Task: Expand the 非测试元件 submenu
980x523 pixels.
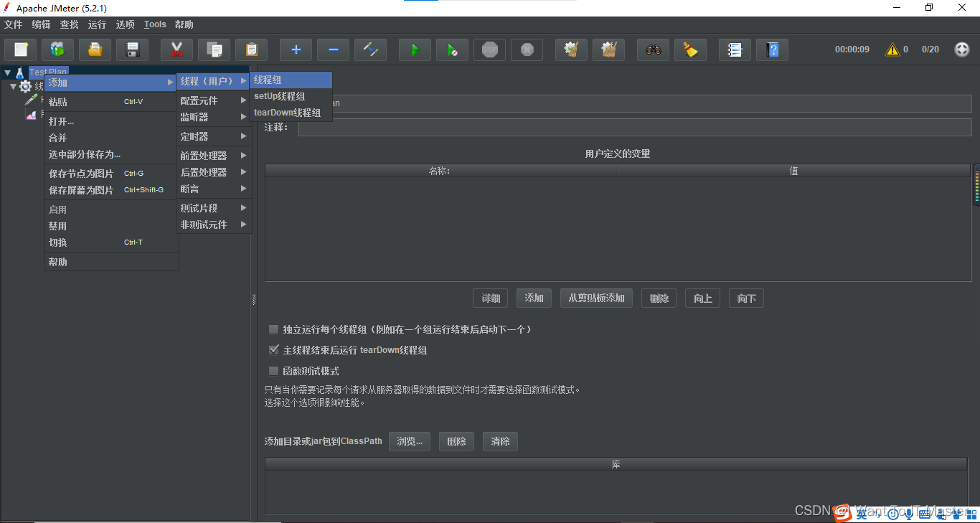Action: click(214, 225)
